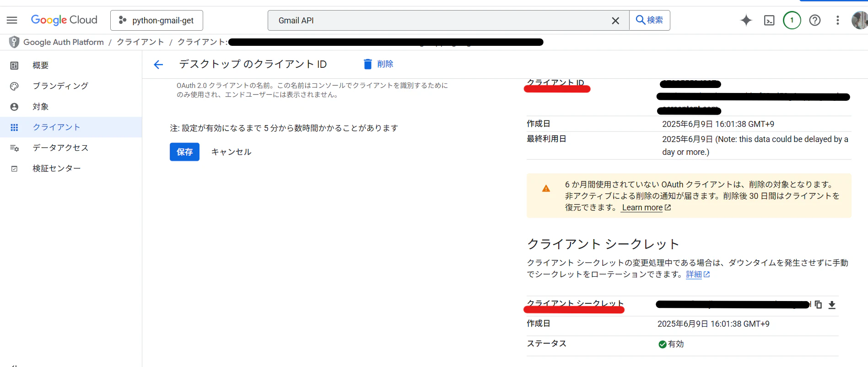This screenshot has height=367, width=868.
Task: Select the client creation date 2025年6月9日 16:01:38 GMT+9
Action: (718, 124)
